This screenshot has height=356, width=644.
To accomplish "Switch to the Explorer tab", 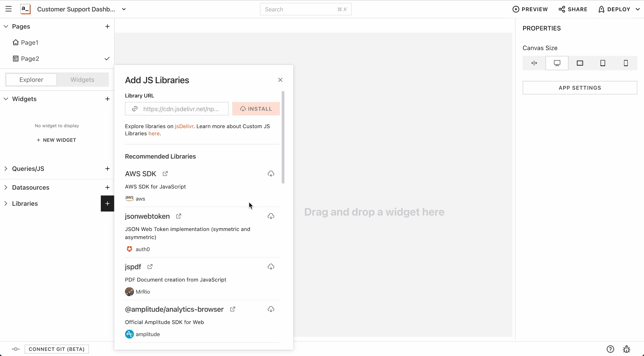I will [31, 79].
